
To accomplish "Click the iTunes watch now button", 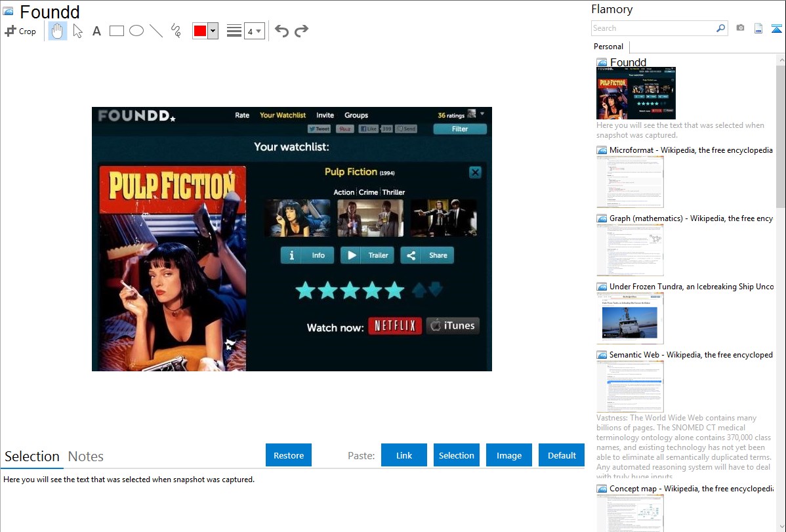I will pyautogui.click(x=453, y=326).
